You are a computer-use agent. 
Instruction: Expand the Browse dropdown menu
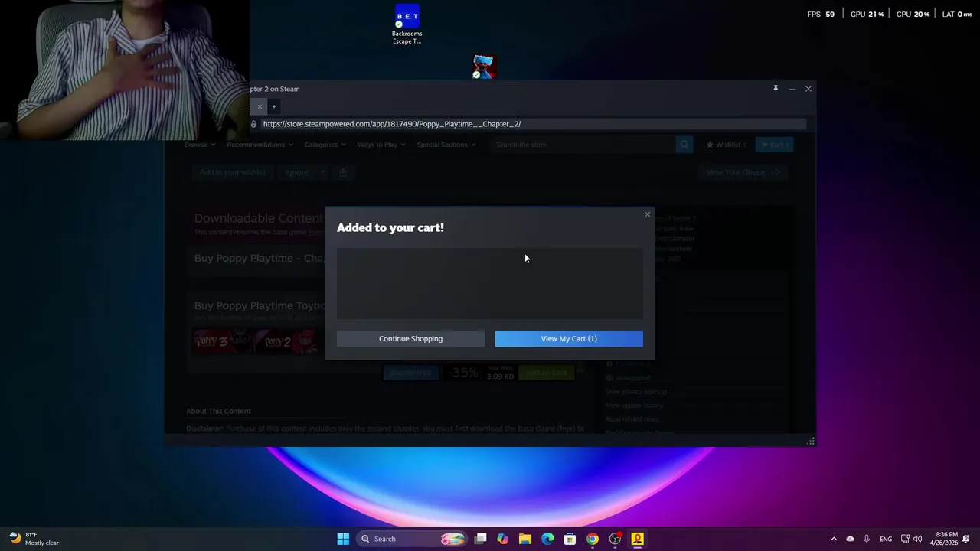(199, 145)
